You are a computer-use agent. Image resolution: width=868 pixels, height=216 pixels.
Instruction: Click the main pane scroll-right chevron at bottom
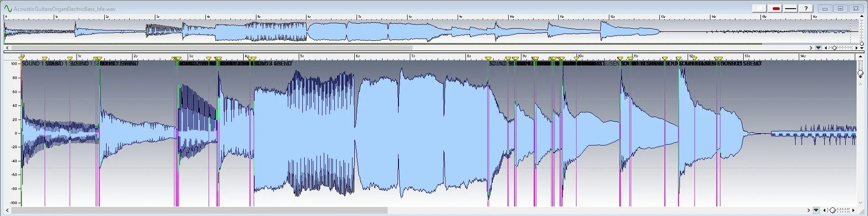[x=809, y=210]
